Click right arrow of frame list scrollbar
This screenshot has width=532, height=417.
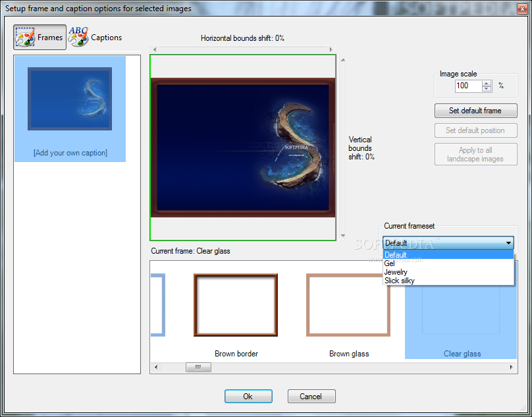pyautogui.click(x=512, y=367)
